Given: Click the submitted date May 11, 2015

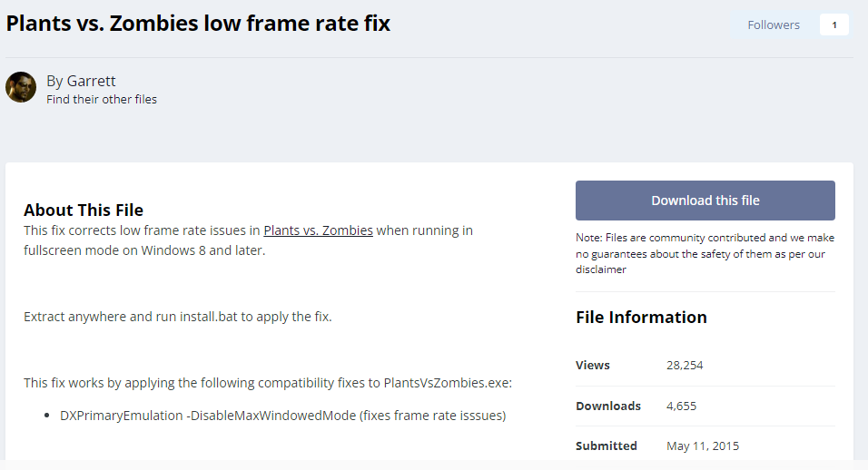Looking at the screenshot, I should tap(703, 446).
